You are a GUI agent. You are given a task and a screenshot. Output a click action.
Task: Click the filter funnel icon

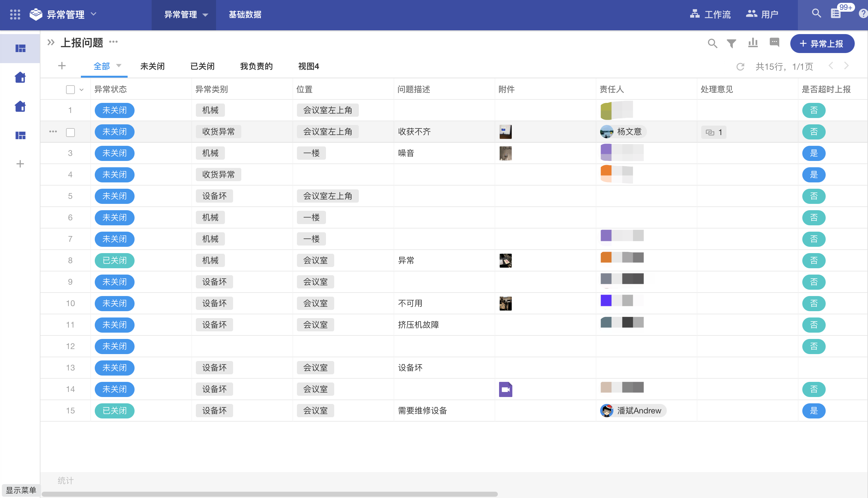(732, 44)
